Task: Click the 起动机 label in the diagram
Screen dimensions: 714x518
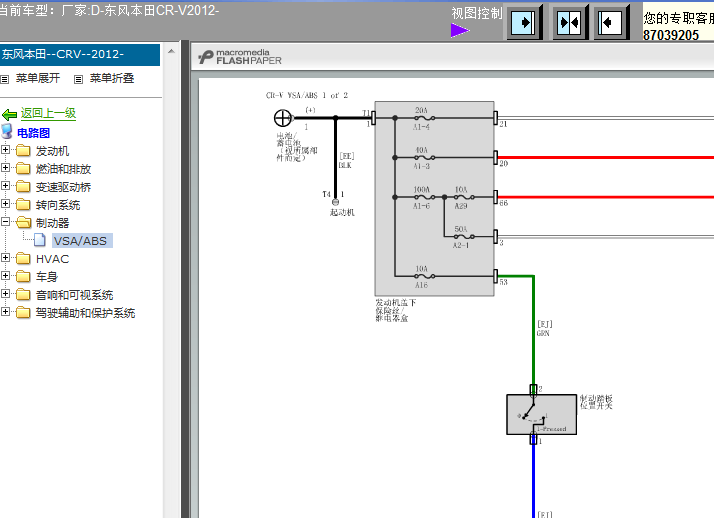Action: tap(342, 213)
